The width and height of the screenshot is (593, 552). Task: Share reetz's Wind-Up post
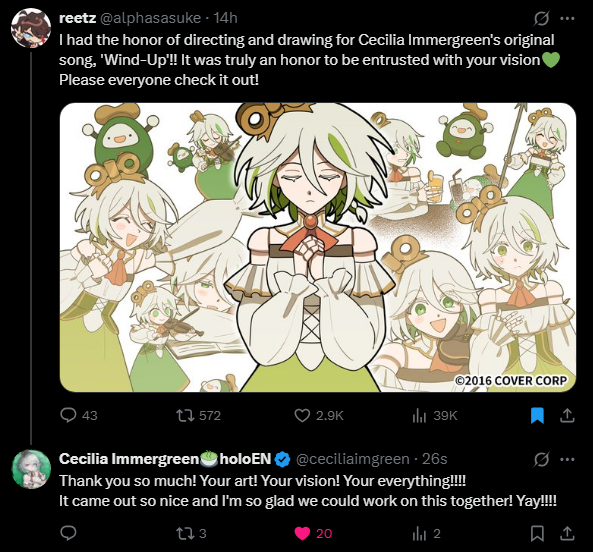coord(567,415)
